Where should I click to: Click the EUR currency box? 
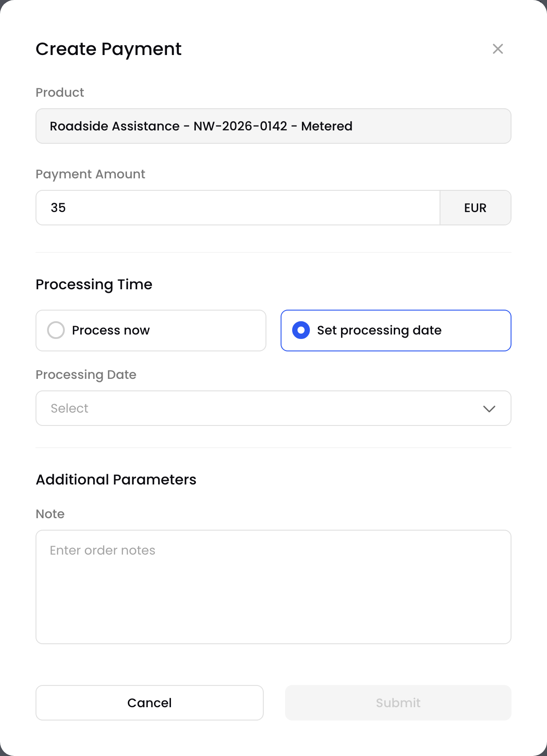click(x=476, y=208)
